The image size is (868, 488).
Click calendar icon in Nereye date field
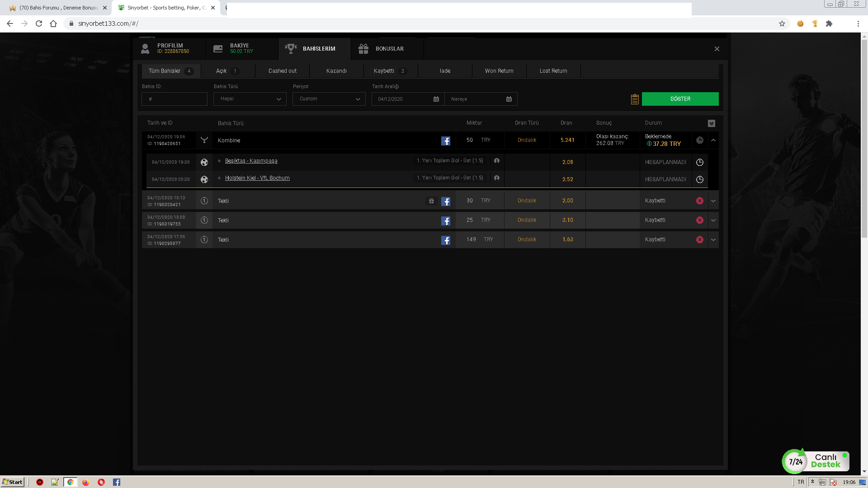pyautogui.click(x=509, y=99)
